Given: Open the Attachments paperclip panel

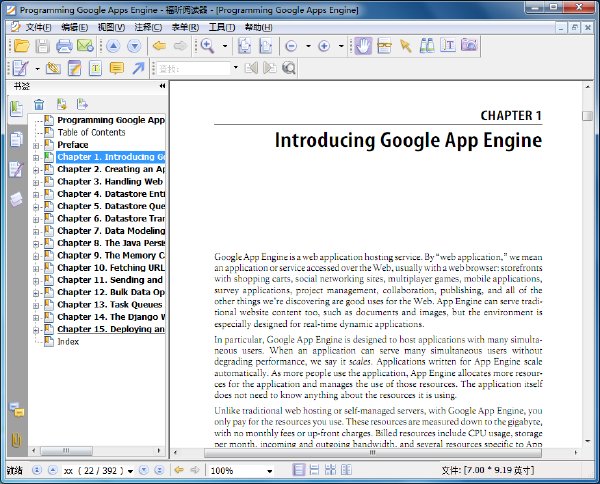Looking at the screenshot, I should coord(16,440).
